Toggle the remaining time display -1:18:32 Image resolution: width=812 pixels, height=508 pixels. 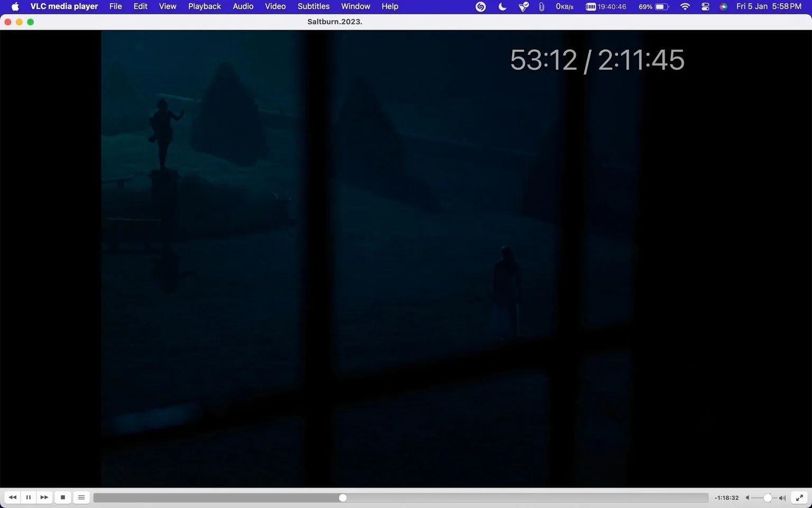coord(726,498)
